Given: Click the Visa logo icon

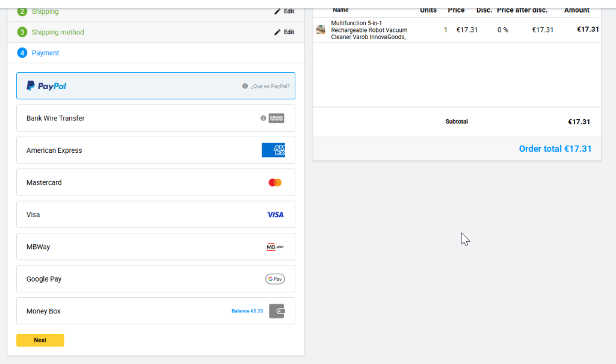Looking at the screenshot, I should [x=275, y=215].
